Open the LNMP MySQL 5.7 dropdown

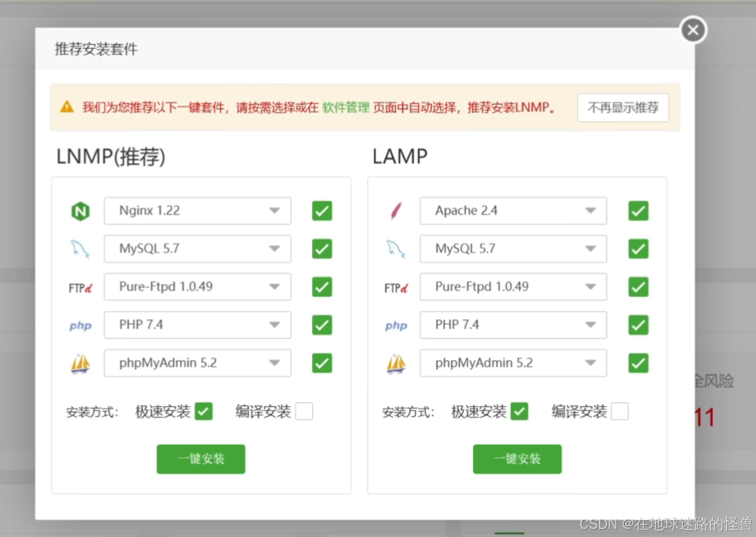pyautogui.click(x=197, y=249)
